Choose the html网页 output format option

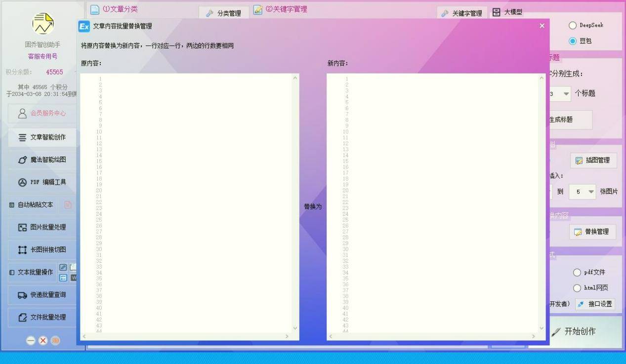click(577, 288)
